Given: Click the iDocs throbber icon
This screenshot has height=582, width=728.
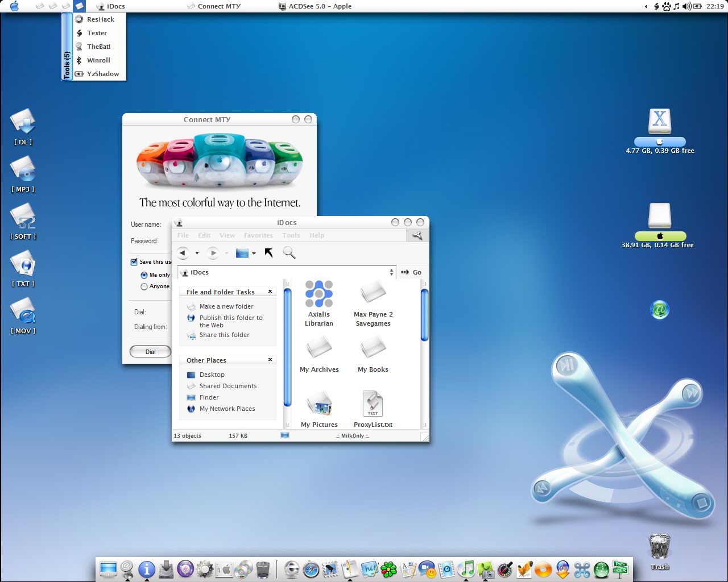Looking at the screenshot, I should click(x=417, y=235).
